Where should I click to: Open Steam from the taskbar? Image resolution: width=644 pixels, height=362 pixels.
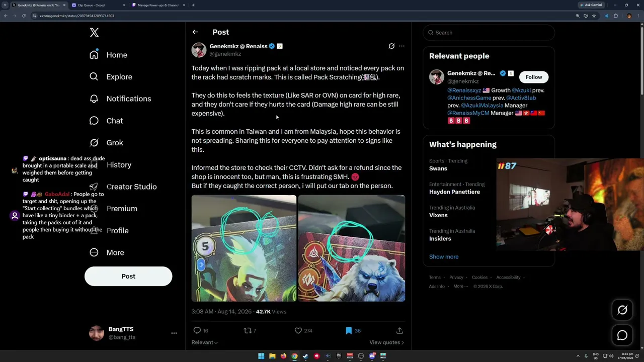pos(305,356)
